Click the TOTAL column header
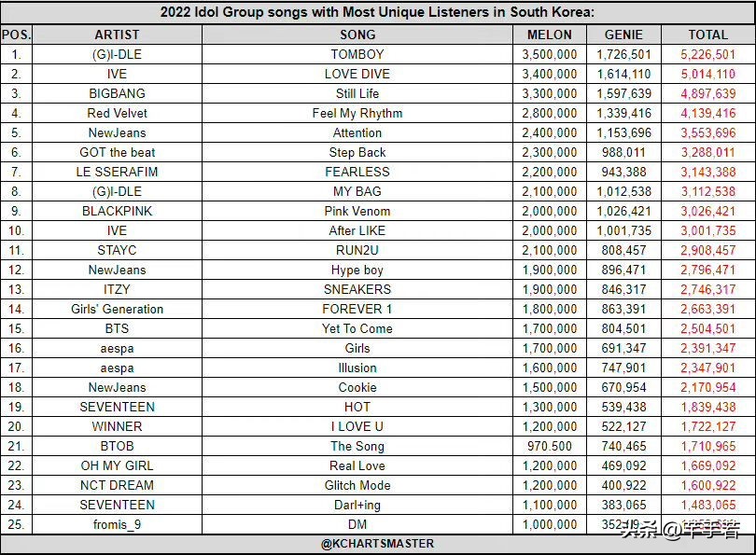Screen dimensions: 756x555 coord(708,35)
